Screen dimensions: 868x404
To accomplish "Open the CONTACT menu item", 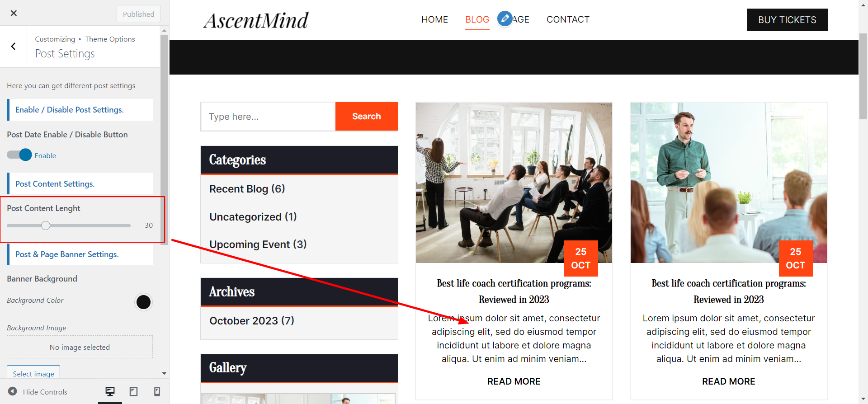I will pos(568,19).
